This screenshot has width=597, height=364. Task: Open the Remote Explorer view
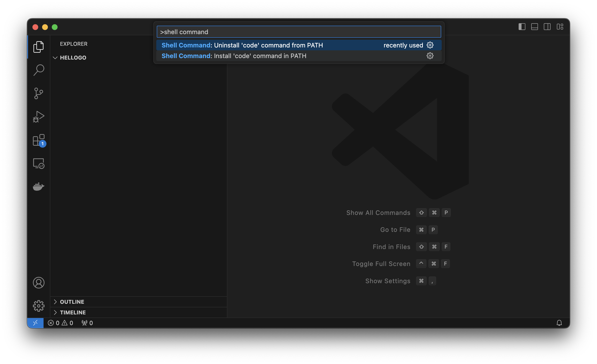point(38,163)
